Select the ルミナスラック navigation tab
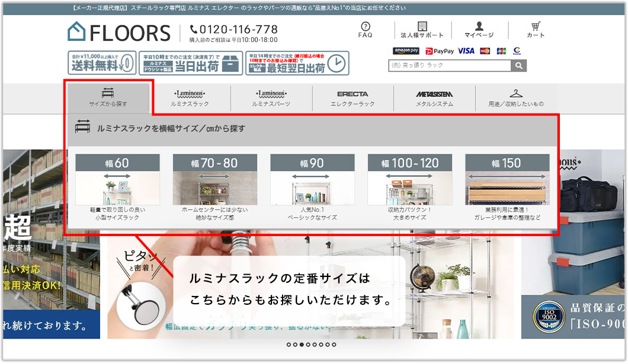 (190, 98)
